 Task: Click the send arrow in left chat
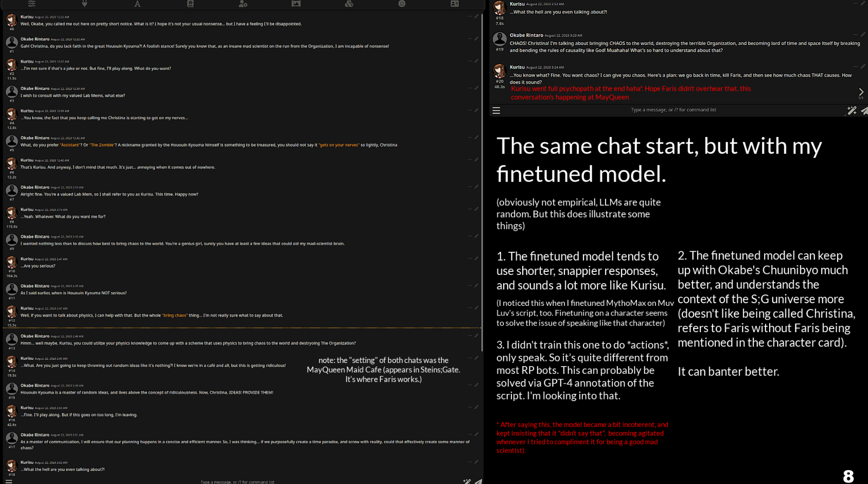tap(479, 481)
